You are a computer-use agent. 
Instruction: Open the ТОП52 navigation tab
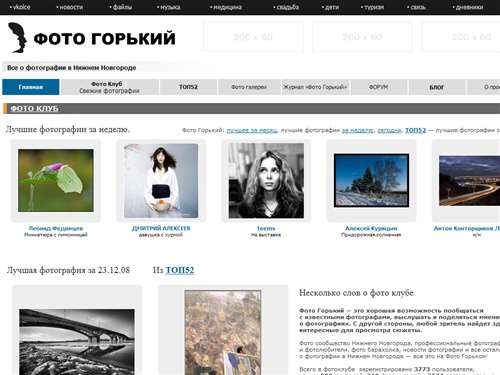pyautogui.click(x=188, y=87)
